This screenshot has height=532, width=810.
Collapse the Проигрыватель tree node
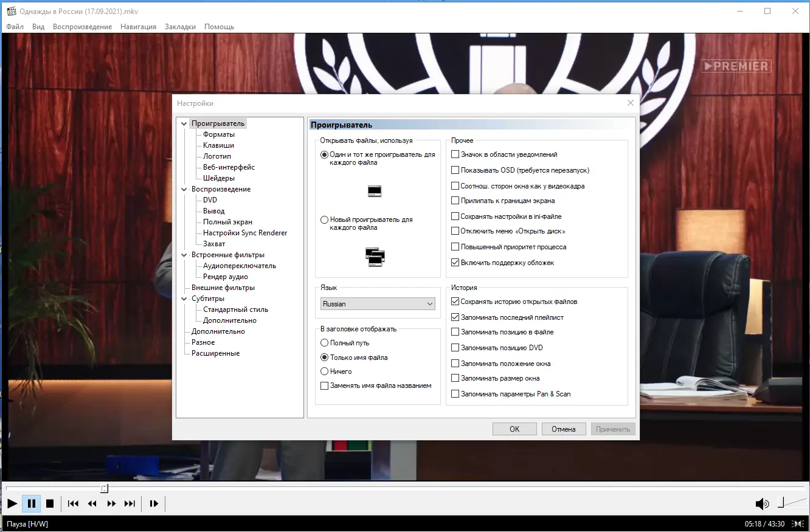point(184,124)
